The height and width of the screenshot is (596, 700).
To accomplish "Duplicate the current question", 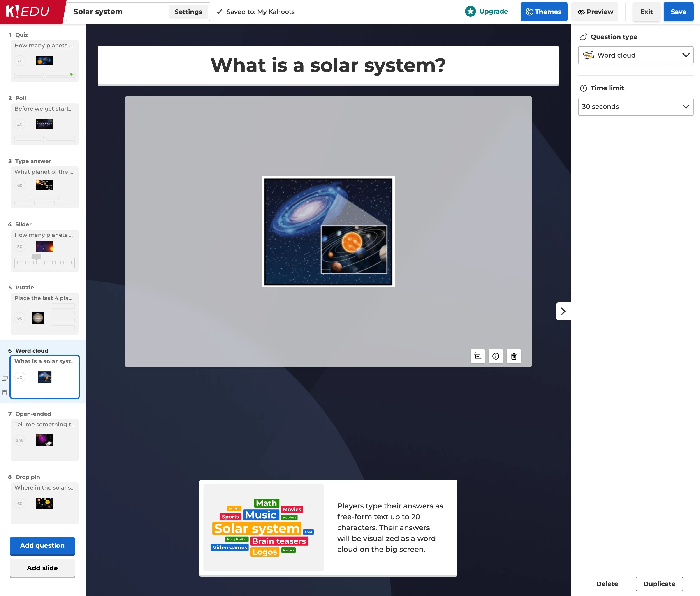I will pyautogui.click(x=659, y=584).
